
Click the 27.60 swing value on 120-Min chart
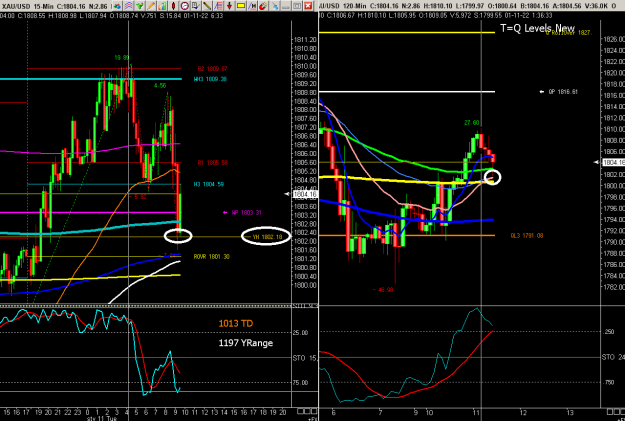point(472,123)
